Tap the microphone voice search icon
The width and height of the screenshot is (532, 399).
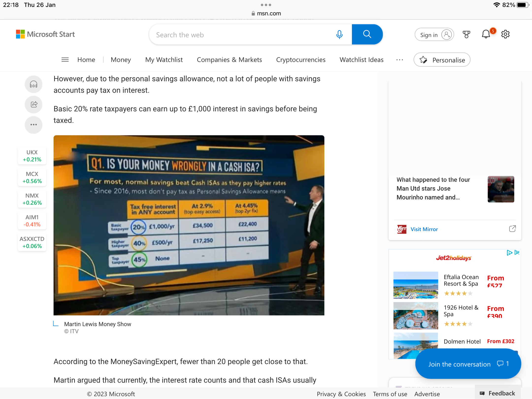pyautogui.click(x=339, y=34)
